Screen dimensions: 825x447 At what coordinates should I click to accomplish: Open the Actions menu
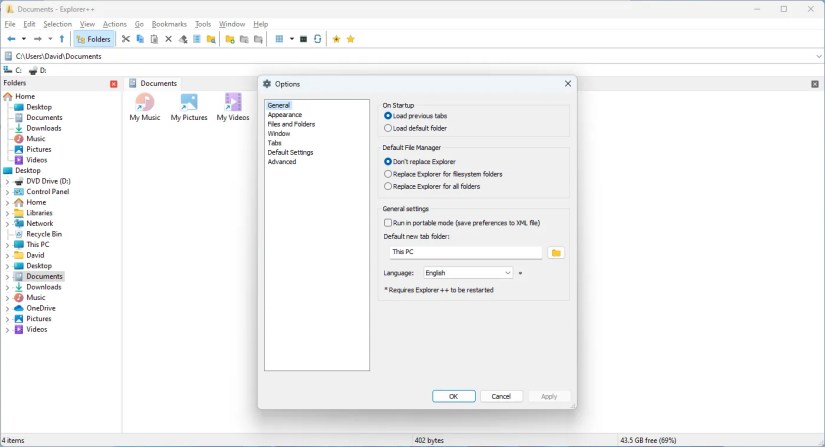(115, 24)
